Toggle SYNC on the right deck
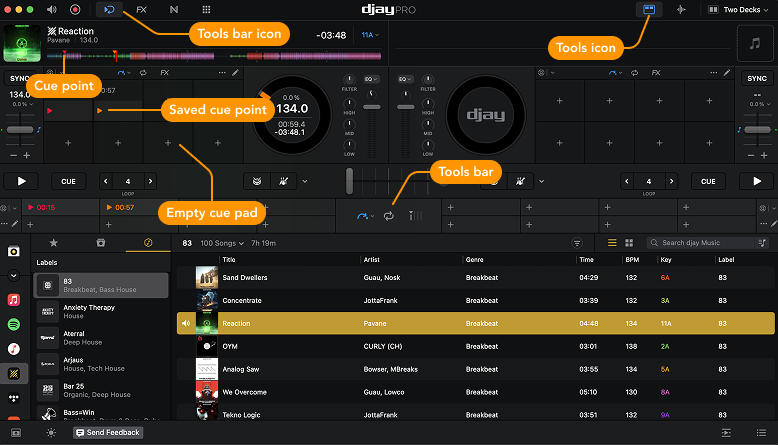778x445 pixels. coord(756,78)
